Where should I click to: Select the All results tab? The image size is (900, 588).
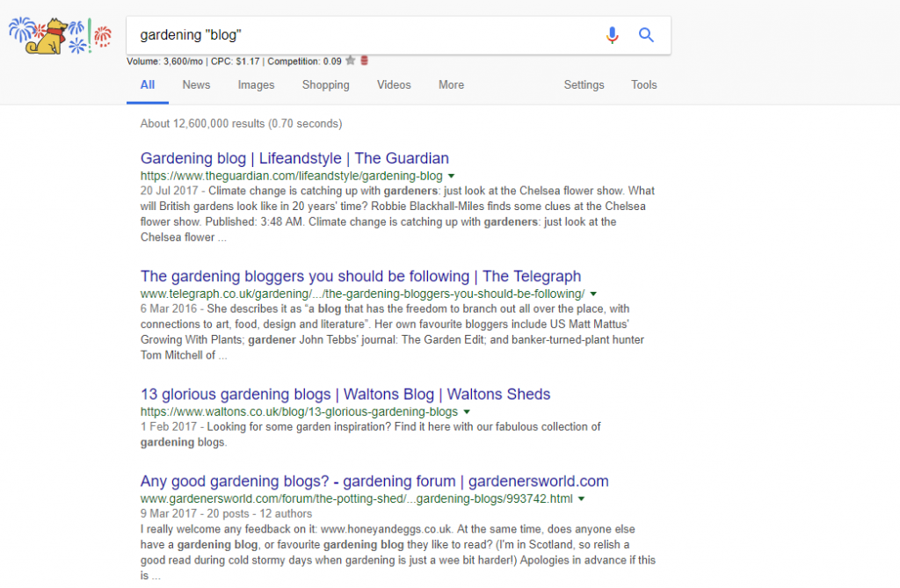148,85
